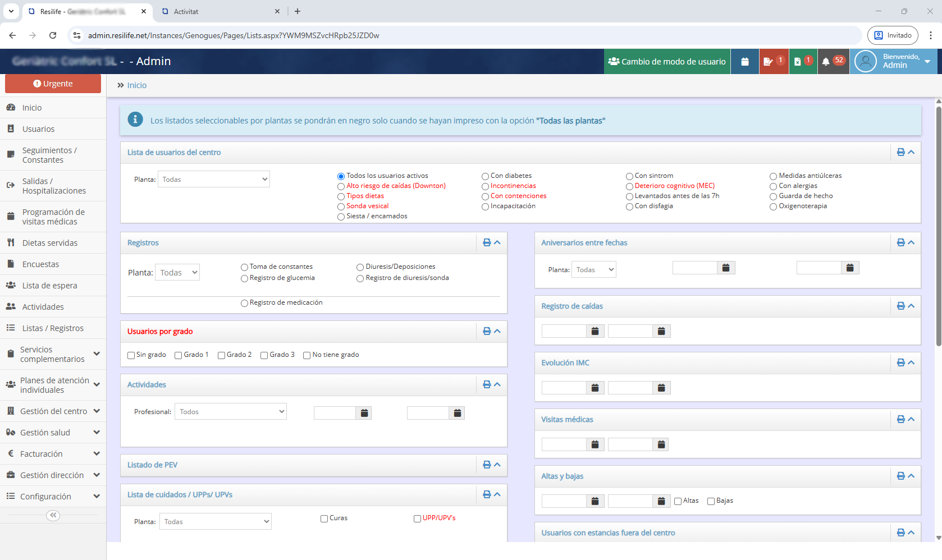The width and height of the screenshot is (942, 560).
Task: Print the Aniversarios entre fechas listing
Action: [900, 242]
